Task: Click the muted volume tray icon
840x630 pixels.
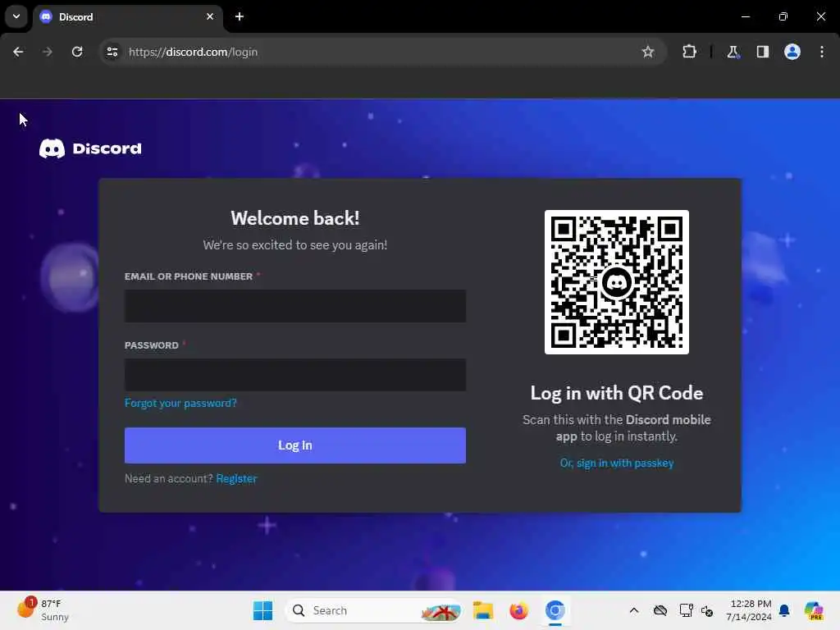Action: pos(707,610)
